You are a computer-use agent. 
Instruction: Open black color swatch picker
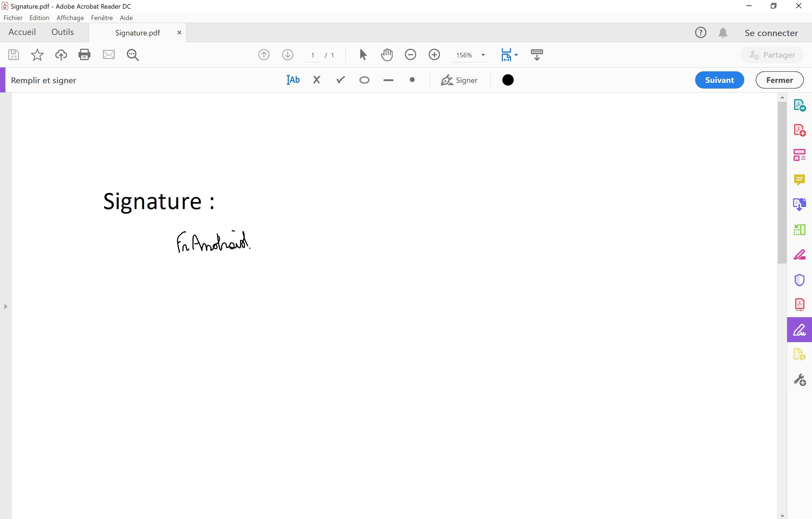point(508,80)
